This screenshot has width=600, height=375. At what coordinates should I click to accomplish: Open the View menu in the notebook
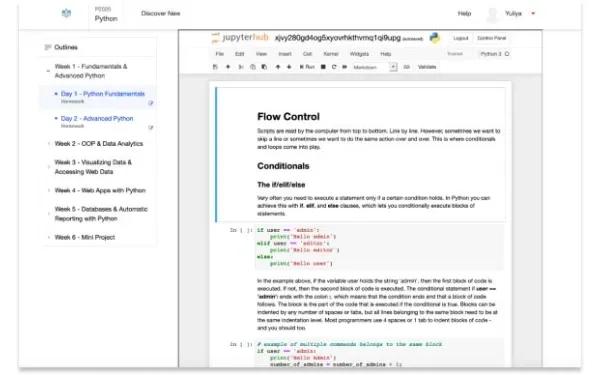tap(261, 54)
